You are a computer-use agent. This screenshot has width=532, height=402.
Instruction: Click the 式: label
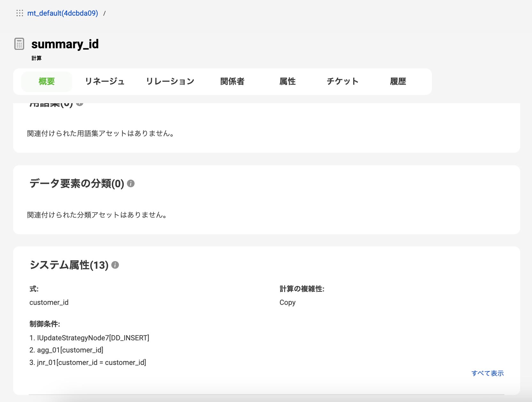34,289
